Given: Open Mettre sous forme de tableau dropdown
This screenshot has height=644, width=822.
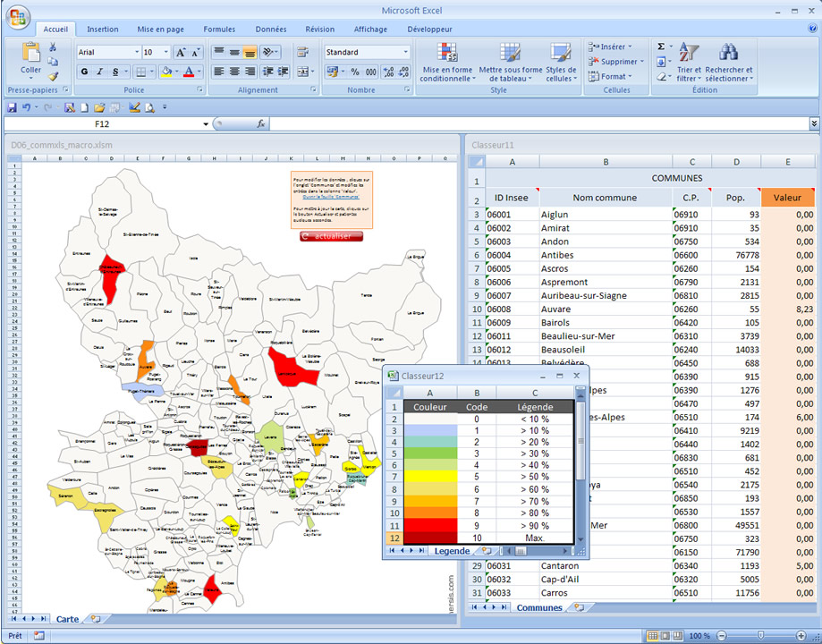Looking at the screenshot, I should click(x=510, y=63).
